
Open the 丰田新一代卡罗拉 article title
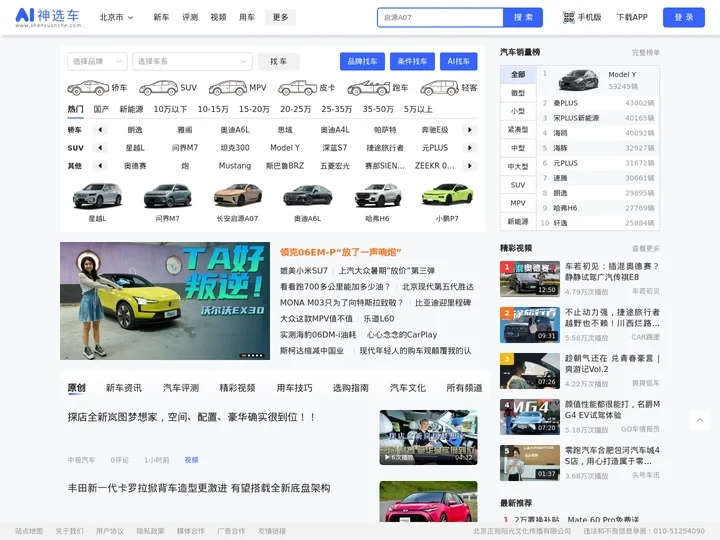[199, 488]
